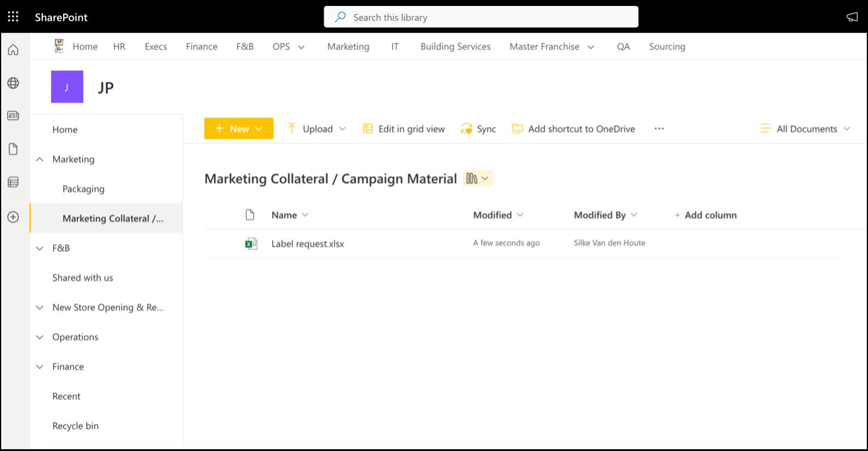Expand the Finance section in left navigation
This screenshot has width=868, height=451.
tap(40, 366)
